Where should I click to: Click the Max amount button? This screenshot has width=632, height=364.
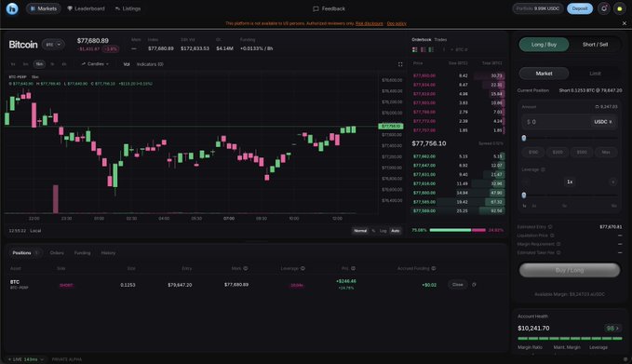[x=606, y=152]
